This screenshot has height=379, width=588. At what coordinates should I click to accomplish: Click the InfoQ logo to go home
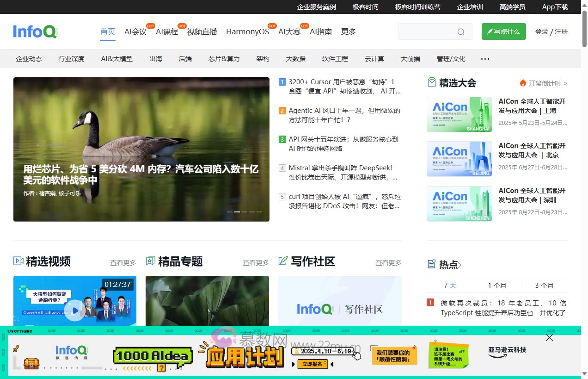pyautogui.click(x=35, y=31)
